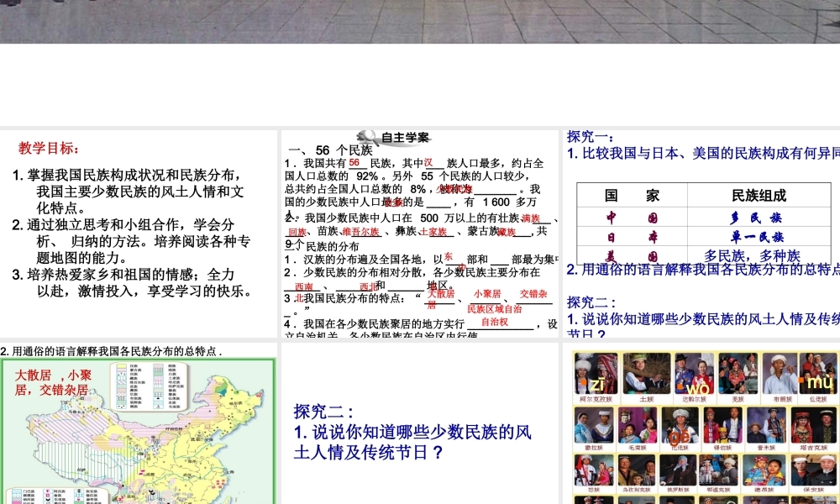Click the 仡佬族 photo with gē pinyin

pyautogui.click(x=680, y=425)
